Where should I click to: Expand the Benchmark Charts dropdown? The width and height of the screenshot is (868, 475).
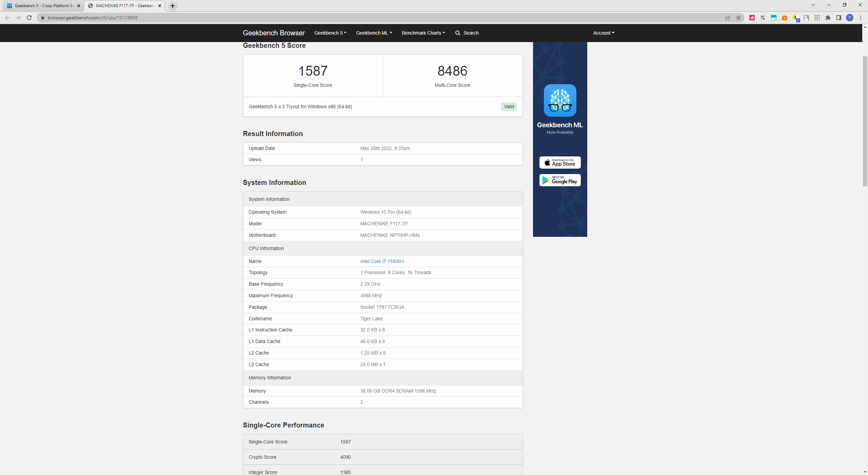423,33
